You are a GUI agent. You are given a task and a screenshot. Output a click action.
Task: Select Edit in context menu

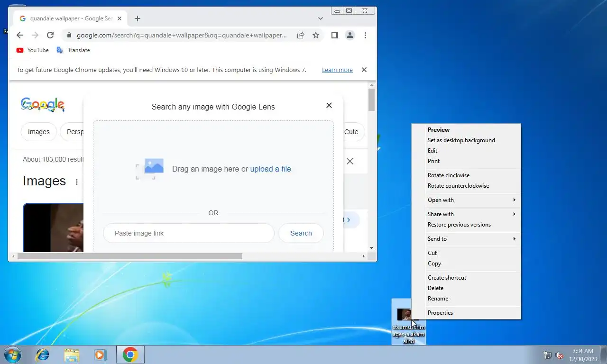[x=466, y=151]
